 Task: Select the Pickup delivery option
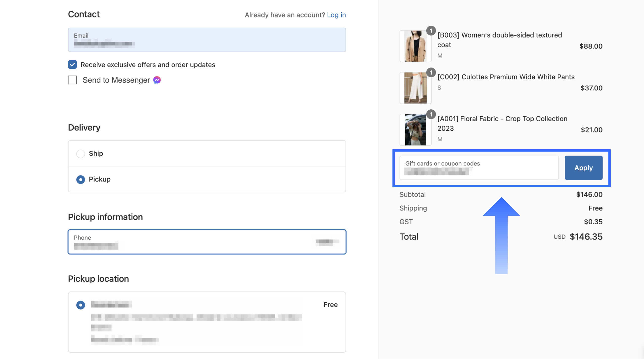pyautogui.click(x=81, y=179)
